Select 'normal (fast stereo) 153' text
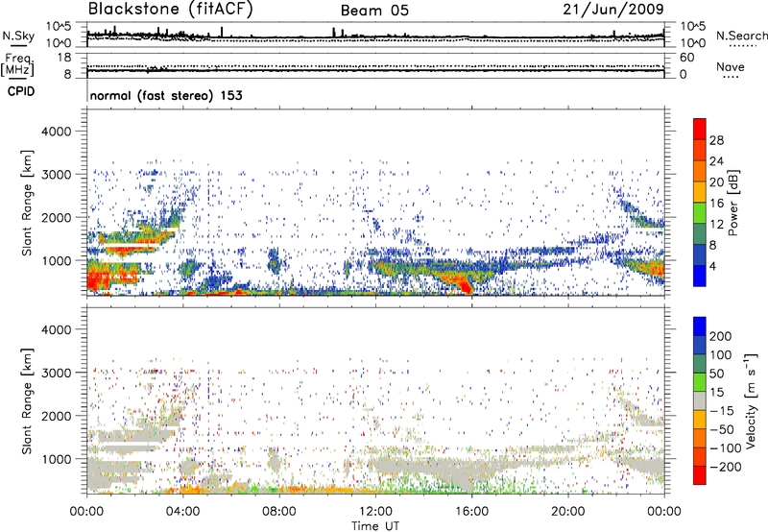Screen dimensions: 768x532 (166, 95)
